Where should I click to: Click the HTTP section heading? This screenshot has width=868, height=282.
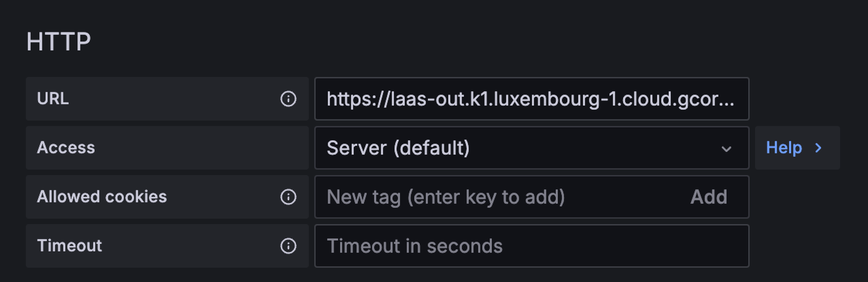click(x=59, y=41)
